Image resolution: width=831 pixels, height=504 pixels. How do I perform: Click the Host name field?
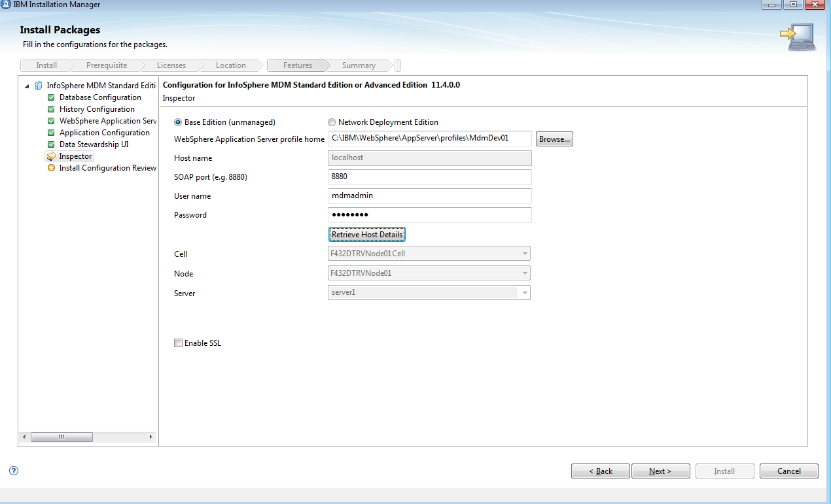[429, 158]
